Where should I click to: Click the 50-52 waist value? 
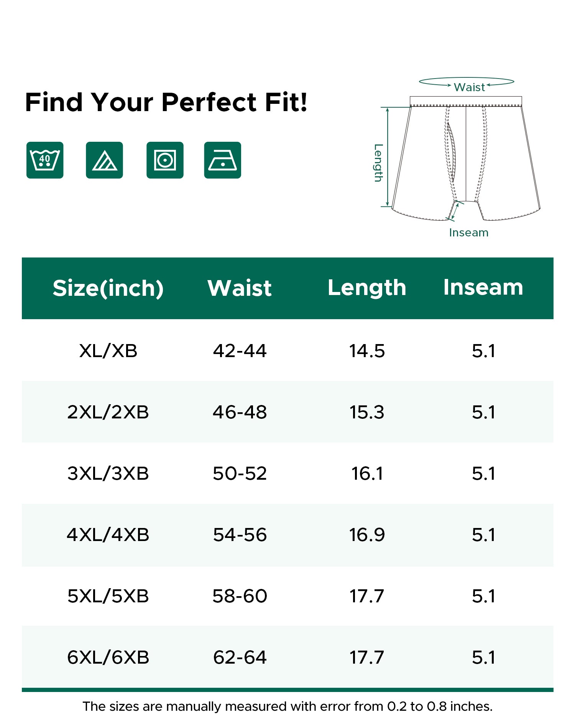[x=240, y=474]
